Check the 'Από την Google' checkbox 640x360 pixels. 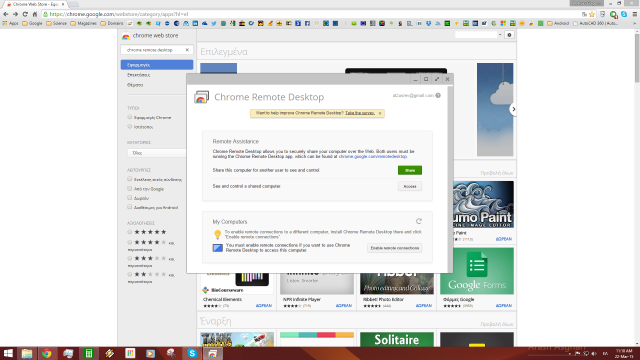[130, 189]
